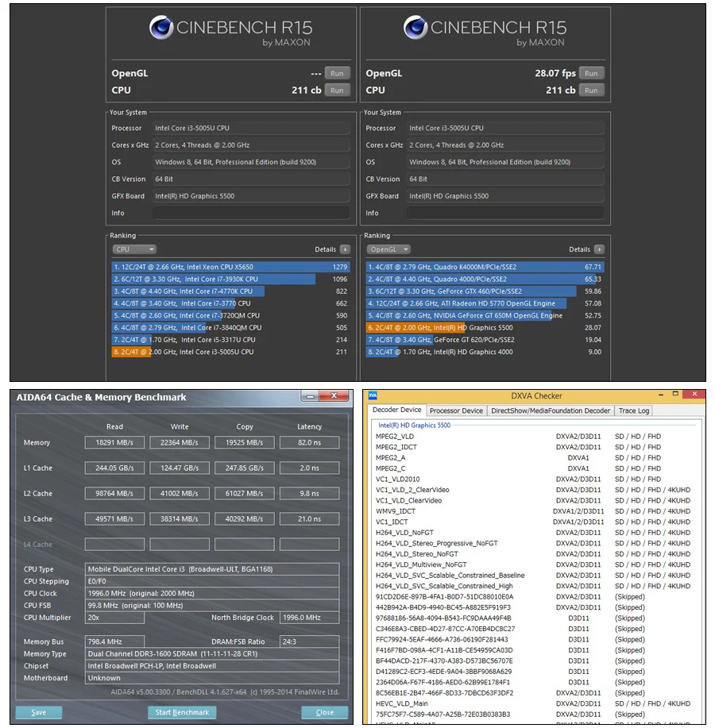The width and height of the screenshot is (715, 728).
Task: Click Memory Copy value 19525 MB/s
Action: (x=245, y=442)
